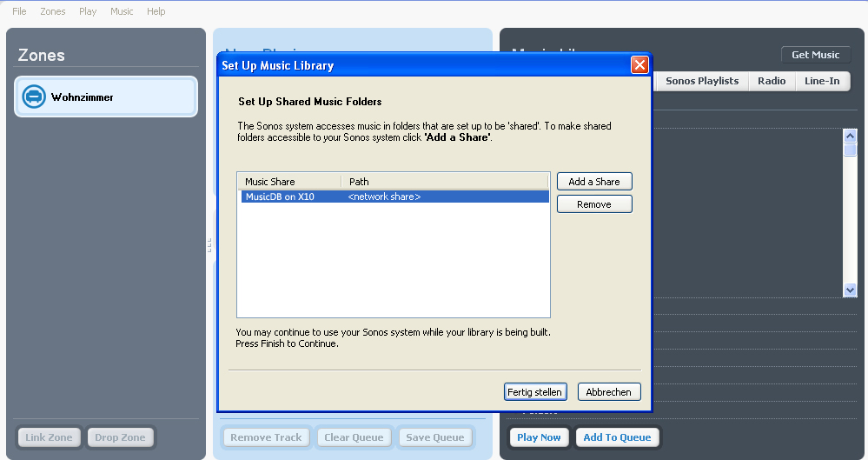Image resolution: width=868 pixels, height=460 pixels.
Task: Open the Music menu
Action: pyautogui.click(x=122, y=11)
